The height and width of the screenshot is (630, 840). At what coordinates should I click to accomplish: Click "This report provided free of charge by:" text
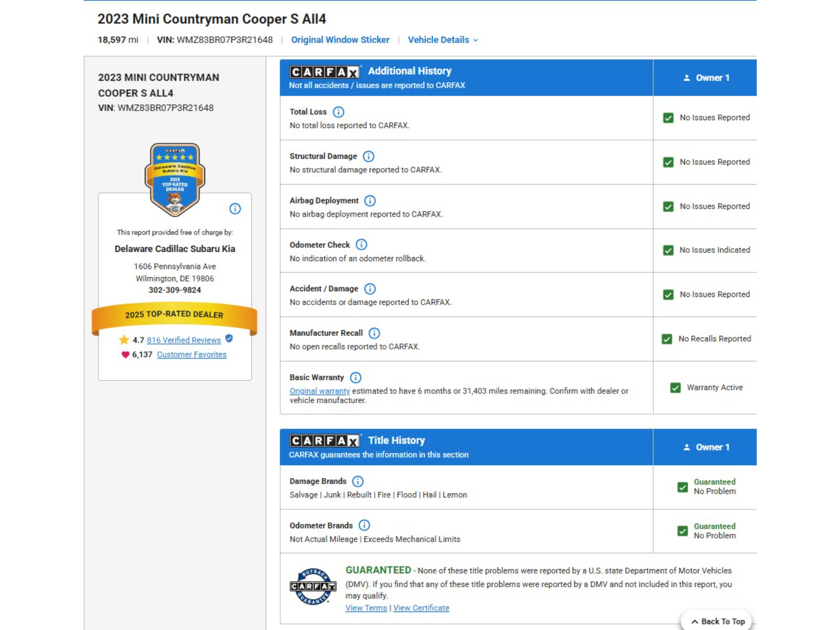coord(175,233)
